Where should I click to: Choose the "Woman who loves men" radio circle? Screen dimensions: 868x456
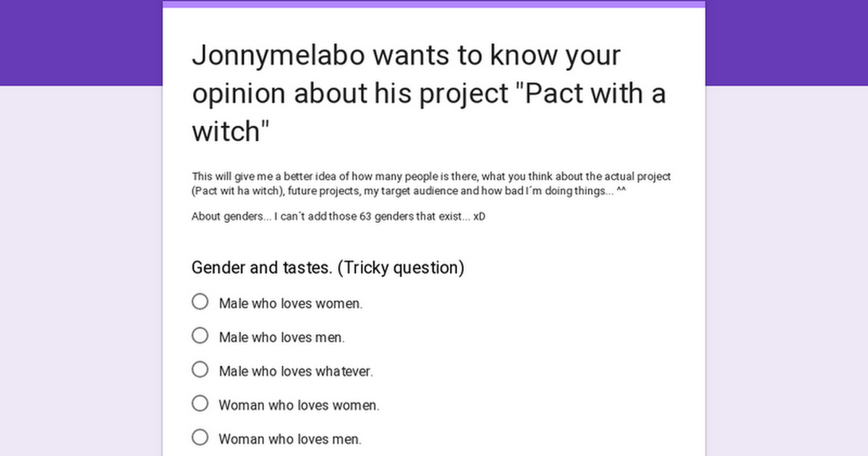(x=200, y=438)
